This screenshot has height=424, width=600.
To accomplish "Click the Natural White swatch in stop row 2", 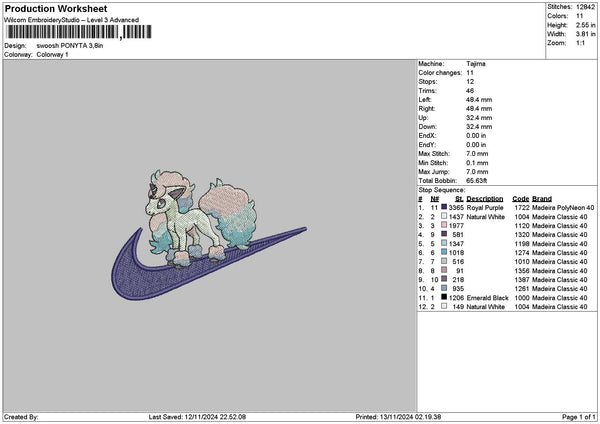I will point(444,216).
